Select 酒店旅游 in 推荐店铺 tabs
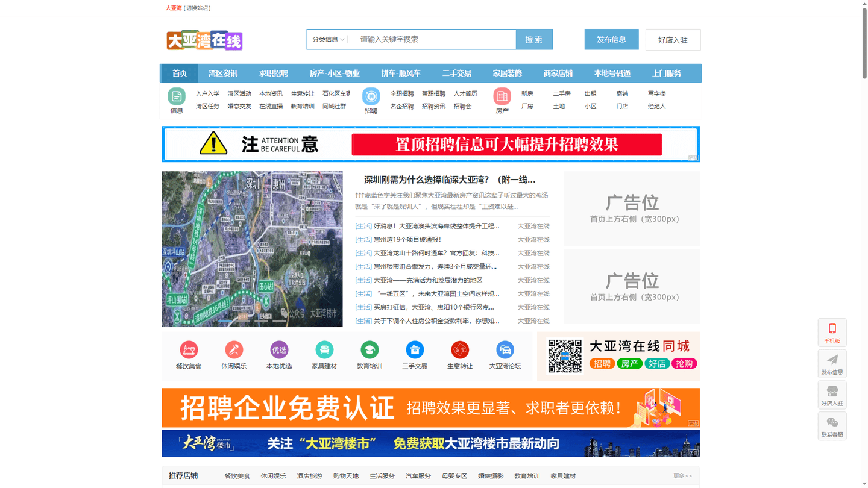868x488 pixels. 309,476
